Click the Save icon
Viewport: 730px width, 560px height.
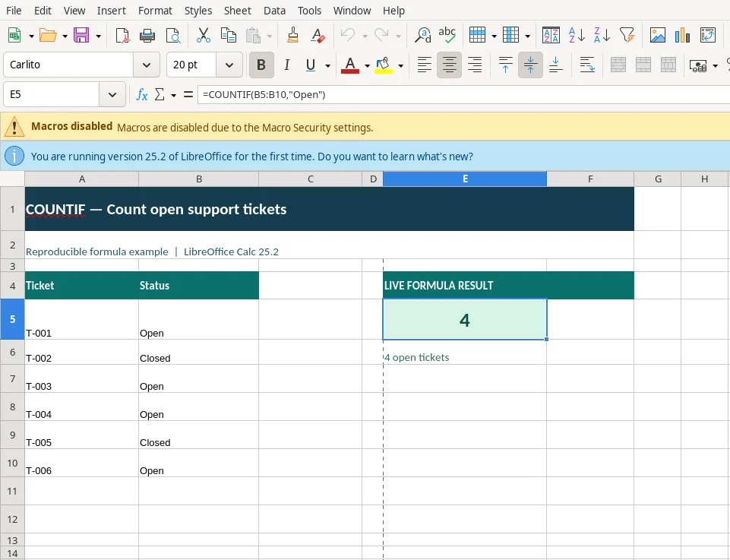[x=81, y=36]
